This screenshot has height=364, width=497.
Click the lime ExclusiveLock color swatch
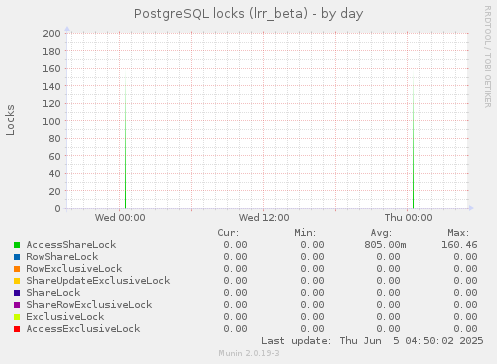click(17, 317)
